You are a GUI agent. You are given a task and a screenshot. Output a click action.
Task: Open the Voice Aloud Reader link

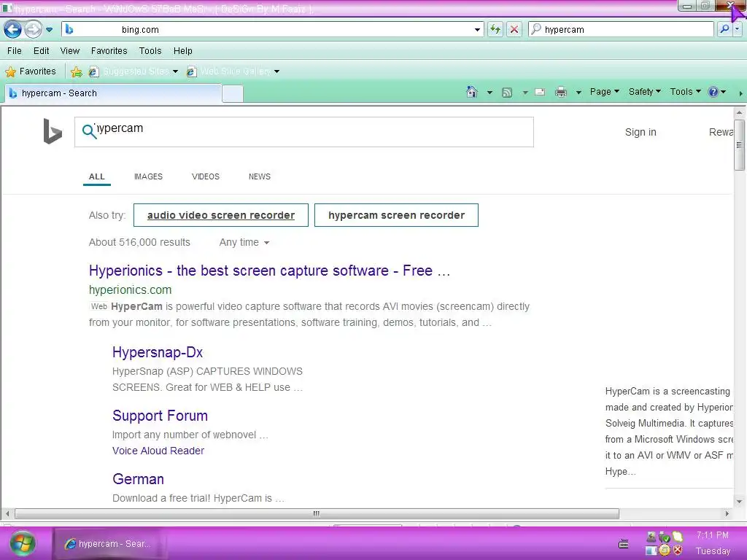click(x=158, y=451)
